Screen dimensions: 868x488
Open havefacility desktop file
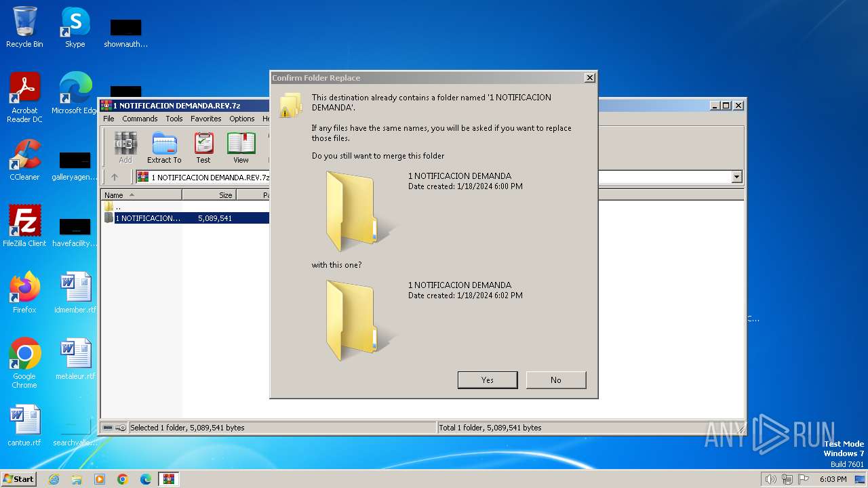75,232
